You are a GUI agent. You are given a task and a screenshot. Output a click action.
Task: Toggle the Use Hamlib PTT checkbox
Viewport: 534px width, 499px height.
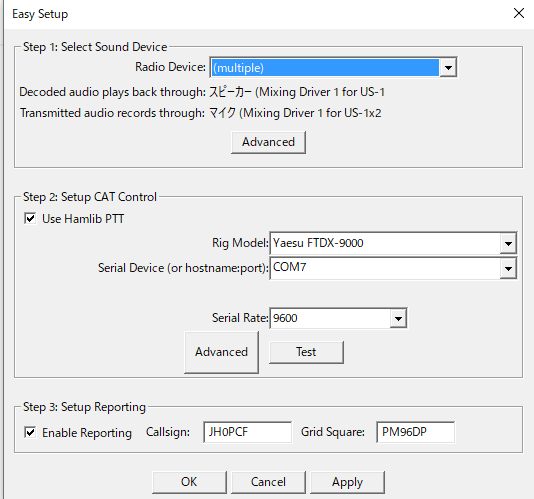click(x=30, y=218)
